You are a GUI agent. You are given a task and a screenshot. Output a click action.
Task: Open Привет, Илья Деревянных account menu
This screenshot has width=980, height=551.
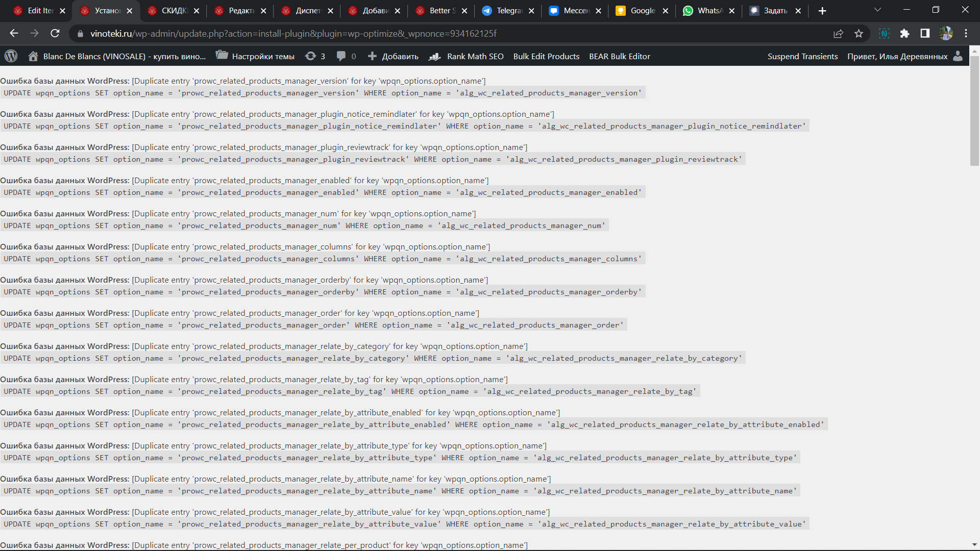(897, 57)
